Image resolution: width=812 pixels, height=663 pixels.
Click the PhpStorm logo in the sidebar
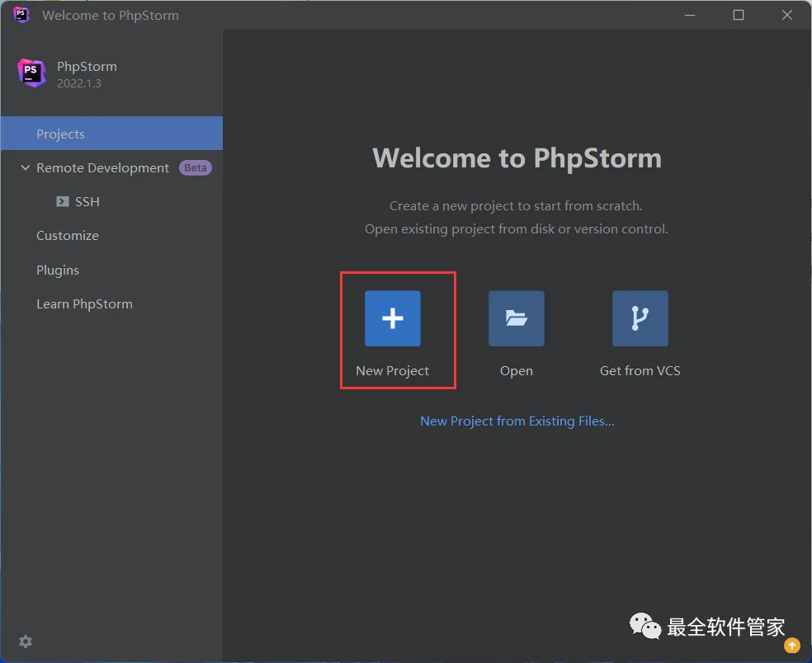coord(31,73)
